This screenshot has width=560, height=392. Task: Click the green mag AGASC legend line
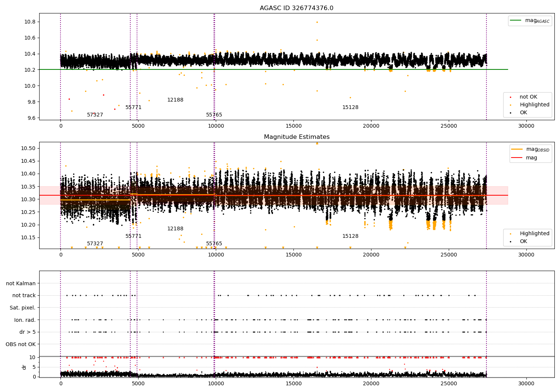tap(516, 21)
